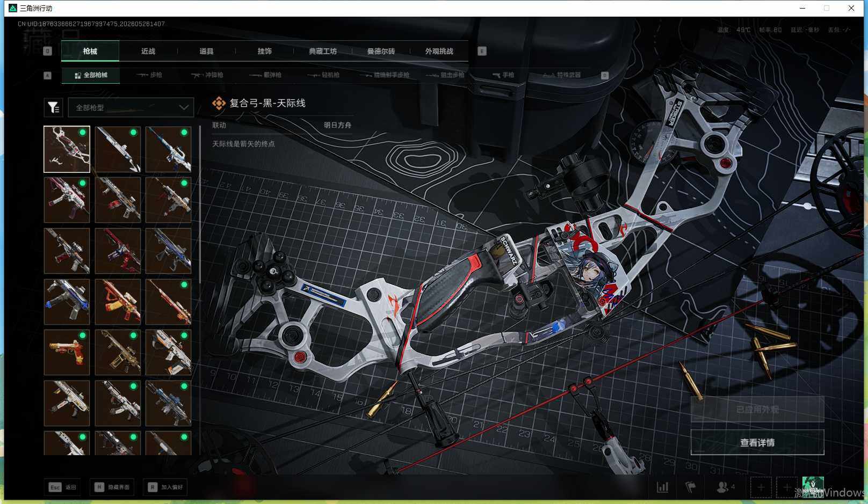The width and height of the screenshot is (868, 504).
Task: Switch to the 近战 melee tab
Action: pos(148,52)
